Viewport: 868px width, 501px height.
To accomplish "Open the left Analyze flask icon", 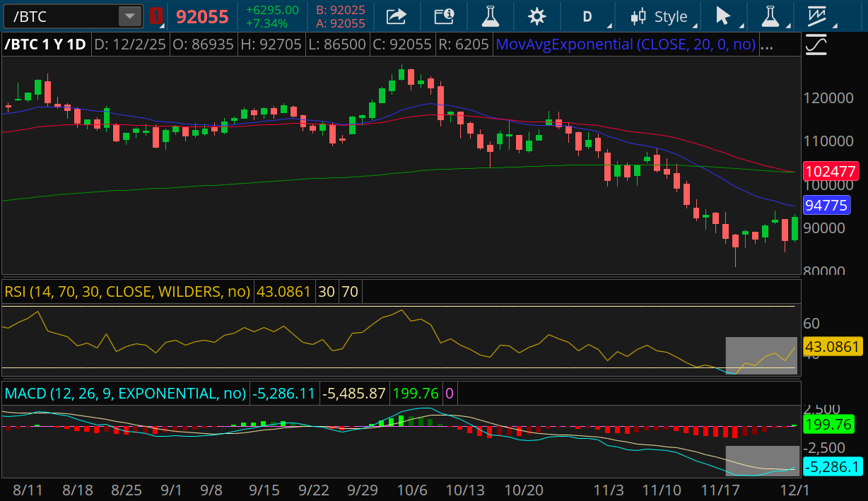I will pyautogui.click(x=490, y=16).
